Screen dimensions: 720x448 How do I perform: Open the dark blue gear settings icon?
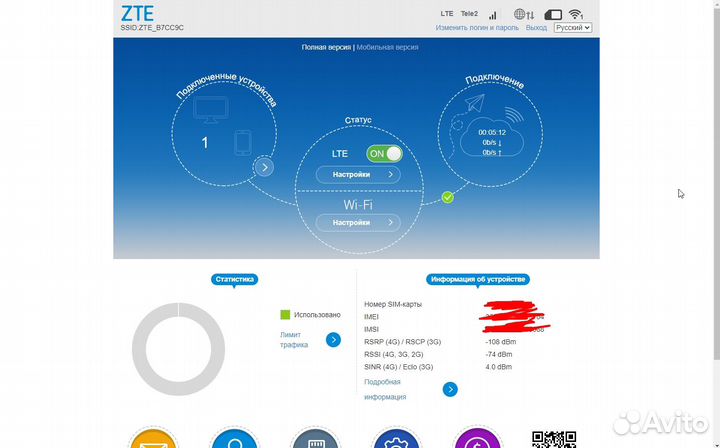(x=396, y=437)
